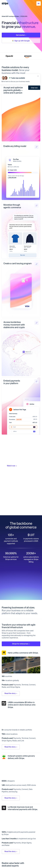Sign up with Google
Screen dimensions: 42x868
(21, 41)
